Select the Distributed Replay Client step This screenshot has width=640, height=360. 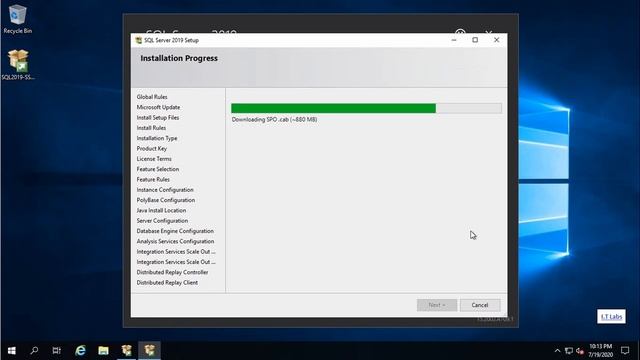pyautogui.click(x=167, y=282)
